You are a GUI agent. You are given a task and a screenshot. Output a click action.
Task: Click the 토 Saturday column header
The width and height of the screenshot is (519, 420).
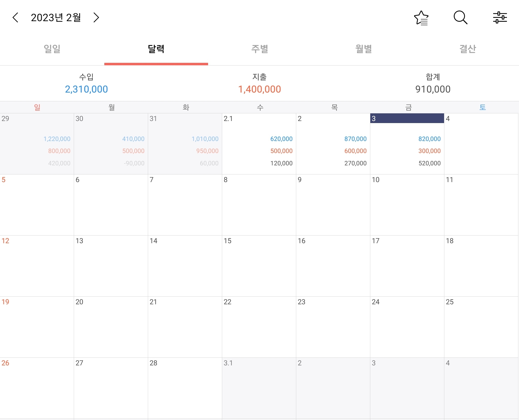point(483,107)
